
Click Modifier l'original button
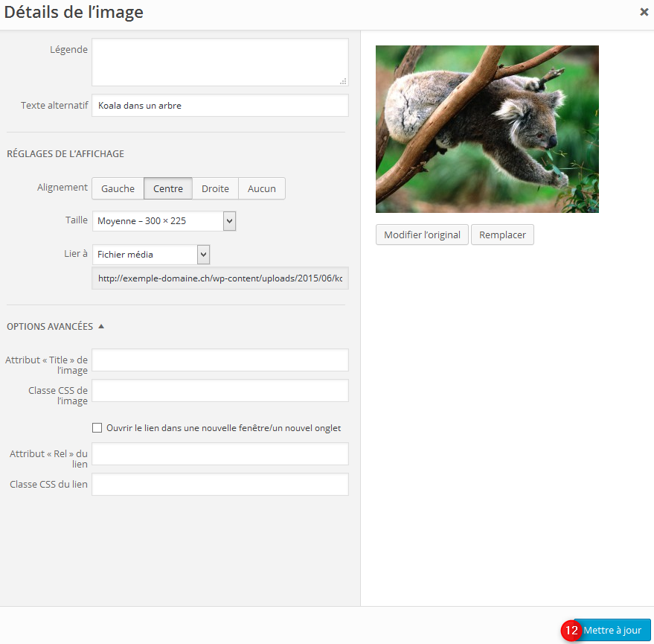[x=422, y=235]
